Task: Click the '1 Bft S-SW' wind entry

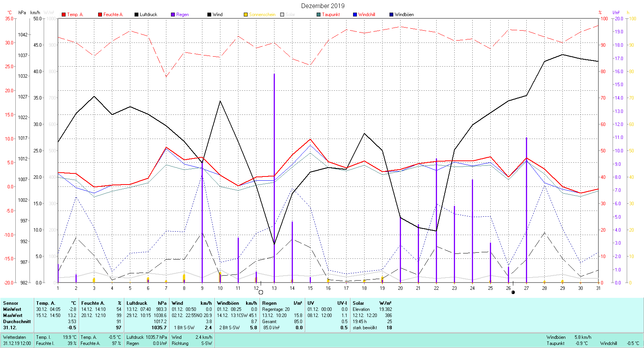Action: [184, 328]
